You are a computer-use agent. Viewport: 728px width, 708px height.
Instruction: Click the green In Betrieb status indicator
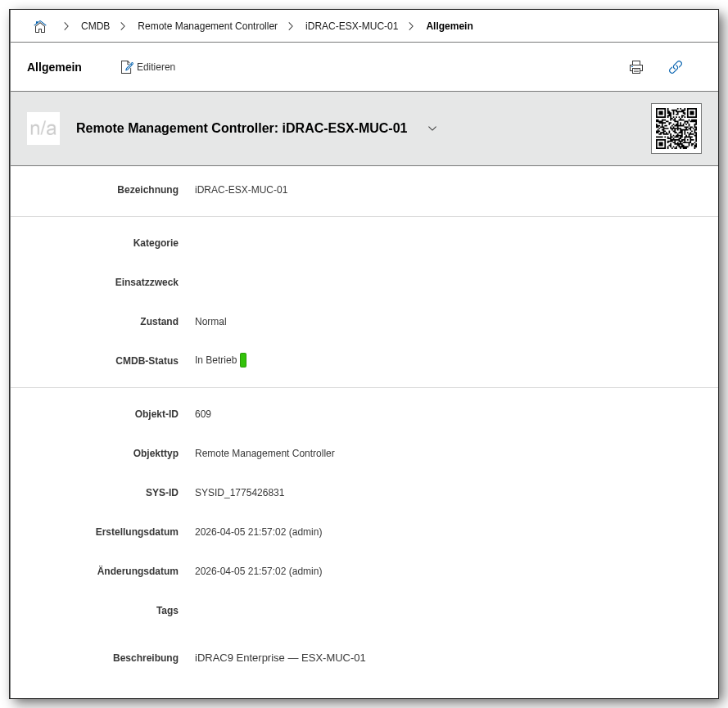point(243,359)
